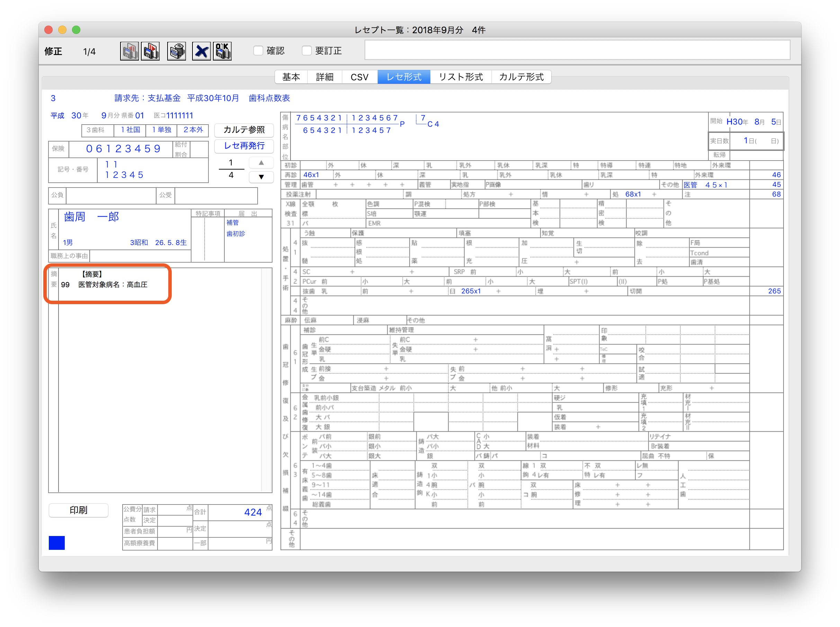The width and height of the screenshot is (840, 627).
Task: Click the カルテ参照 button
Action: tap(244, 130)
